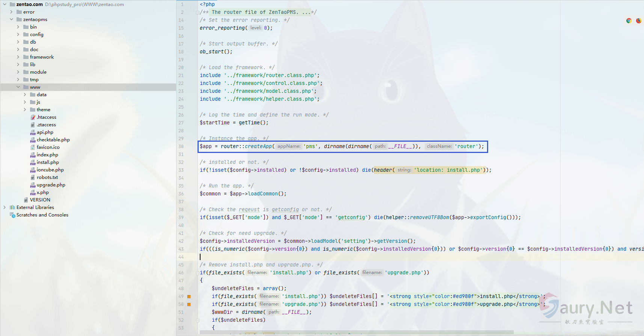The height and width of the screenshot is (336, 644).
Task: Collapse the www folder
Action: pos(18,87)
